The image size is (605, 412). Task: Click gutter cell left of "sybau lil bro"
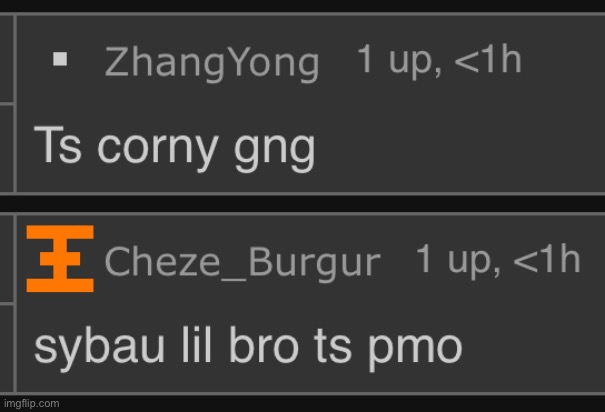tap(7, 348)
